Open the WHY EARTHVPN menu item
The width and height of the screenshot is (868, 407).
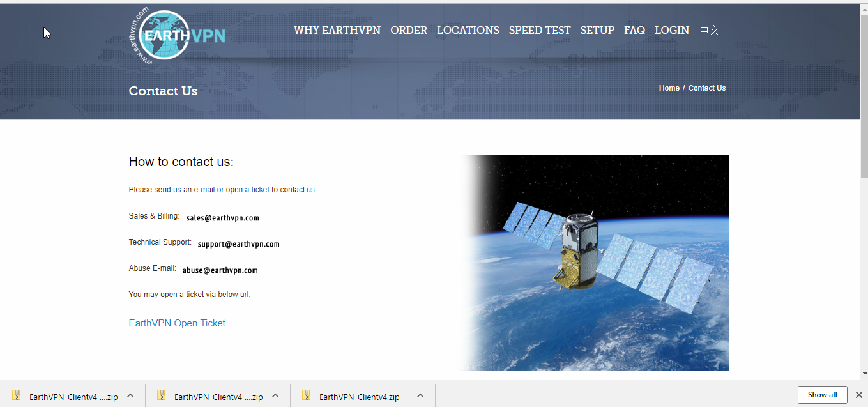coord(337,30)
